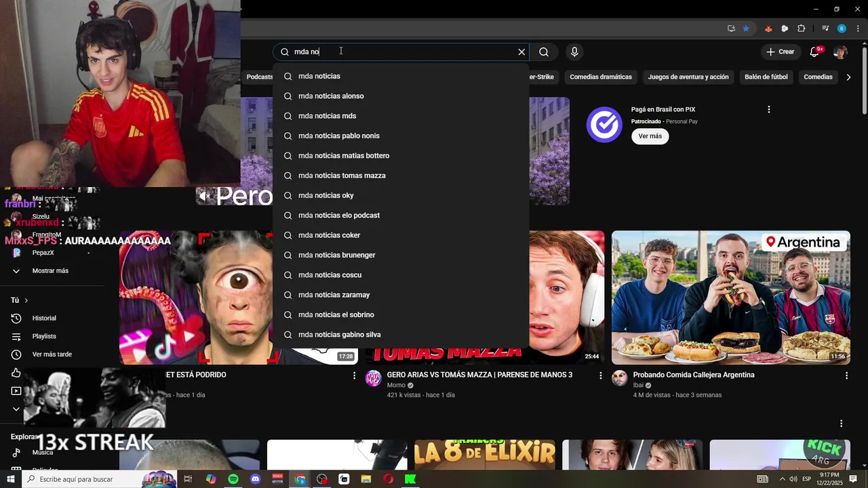Expand 'Mostrar más' subscriptions

click(50, 271)
